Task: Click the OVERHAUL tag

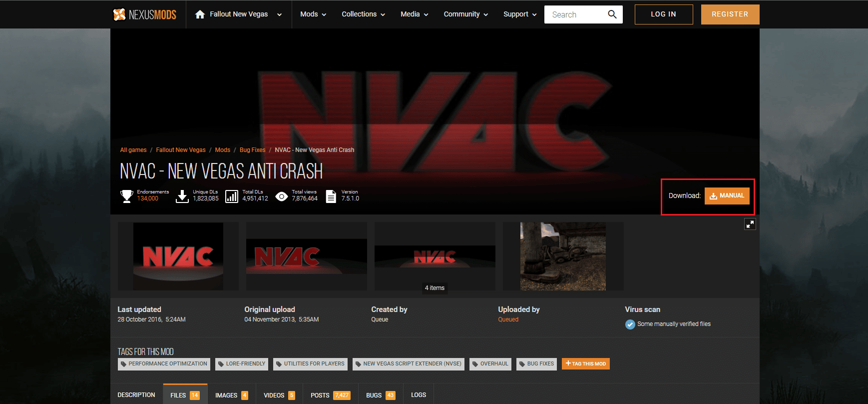Action: [490, 364]
